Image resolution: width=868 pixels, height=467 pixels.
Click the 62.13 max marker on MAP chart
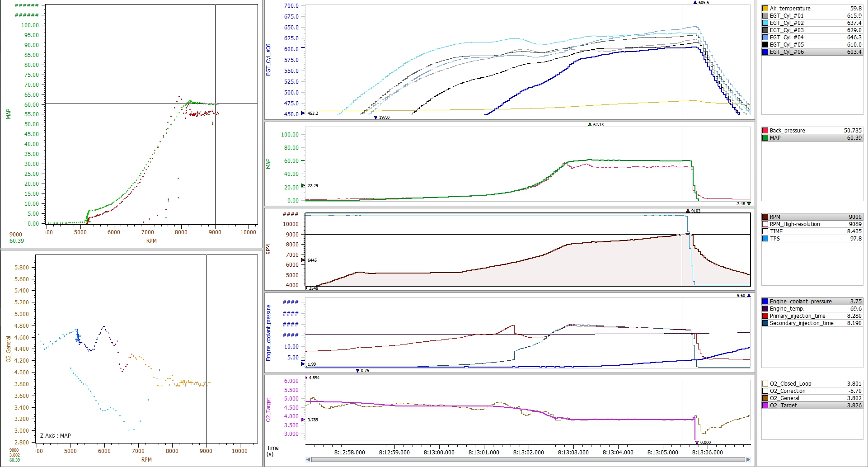[x=590, y=125]
